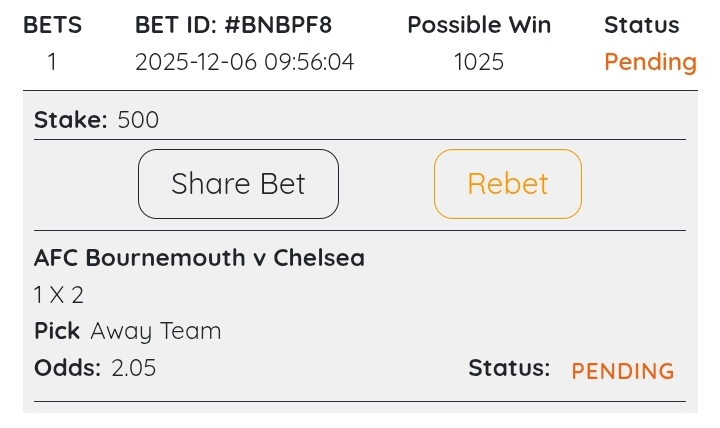
Task: Select the Away Team pick text
Action: (x=156, y=331)
